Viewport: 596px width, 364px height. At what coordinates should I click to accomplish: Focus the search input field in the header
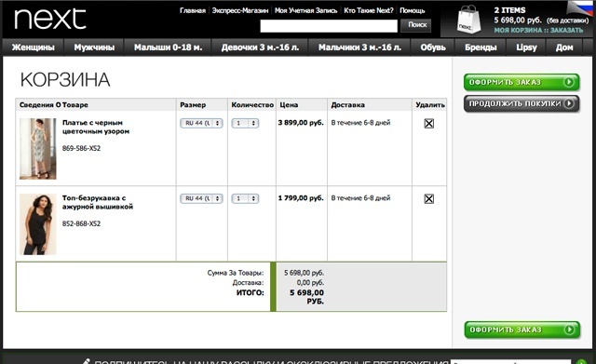coord(329,26)
